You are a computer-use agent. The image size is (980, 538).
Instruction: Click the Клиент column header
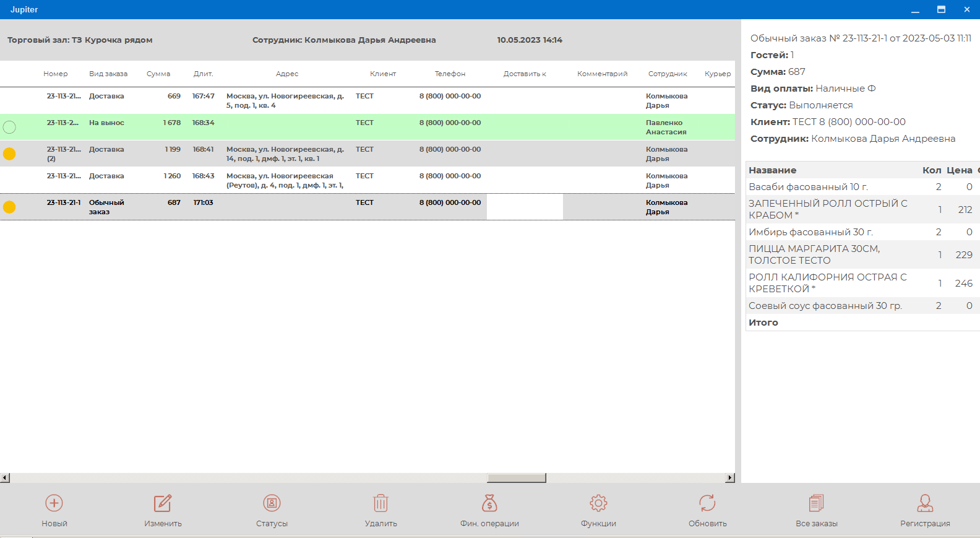(383, 74)
